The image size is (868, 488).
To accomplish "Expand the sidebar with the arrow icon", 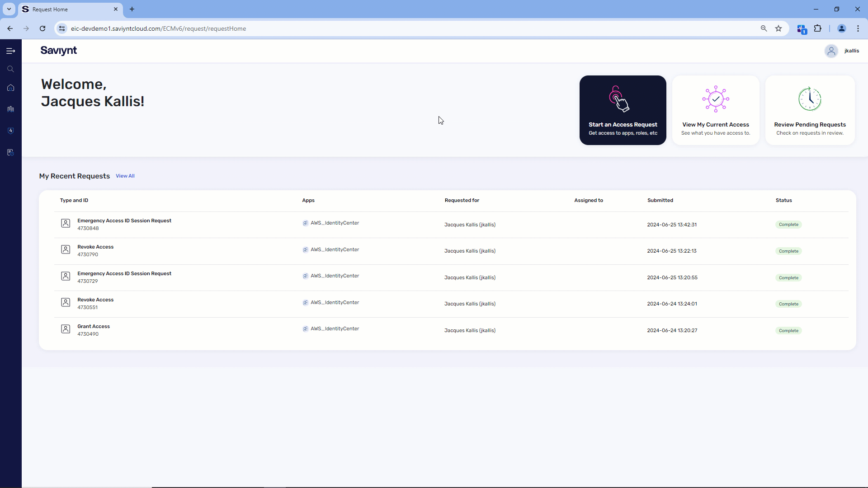I will [x=10, y=51].
